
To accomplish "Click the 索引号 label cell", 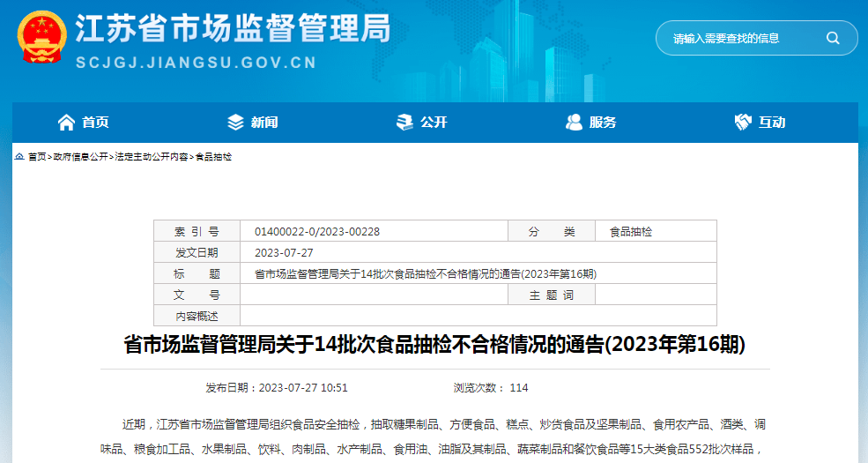I will pos(197,231).
